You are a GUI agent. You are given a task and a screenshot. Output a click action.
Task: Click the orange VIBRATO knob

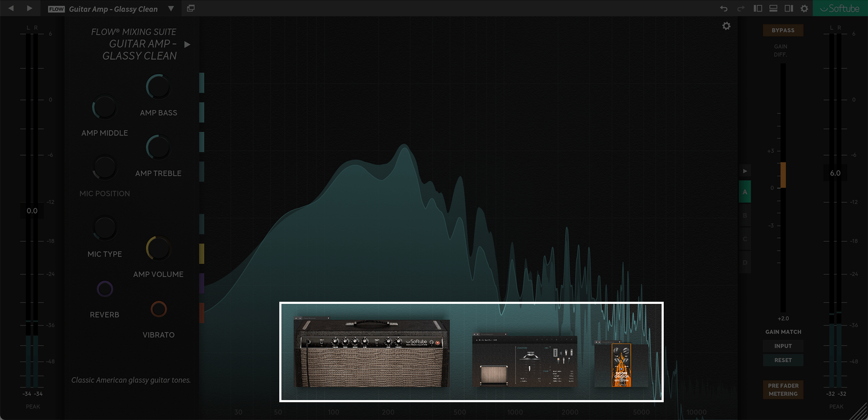(x=159, y=309)
